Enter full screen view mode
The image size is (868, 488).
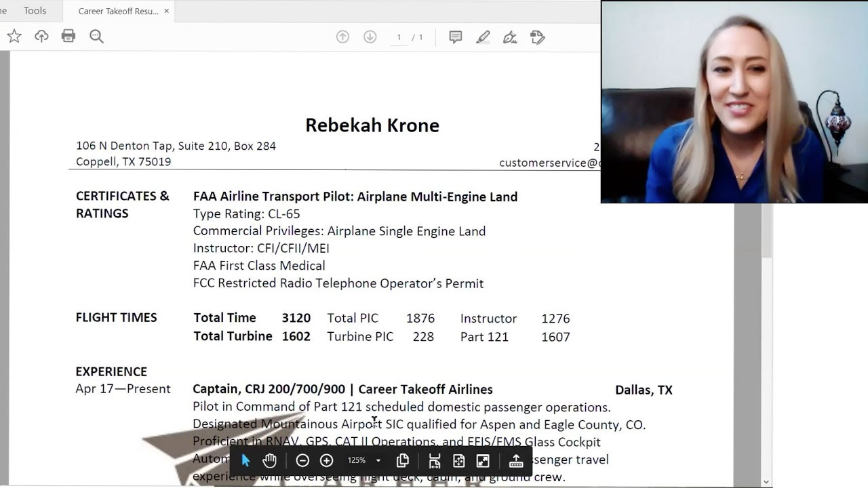(483, 461)
